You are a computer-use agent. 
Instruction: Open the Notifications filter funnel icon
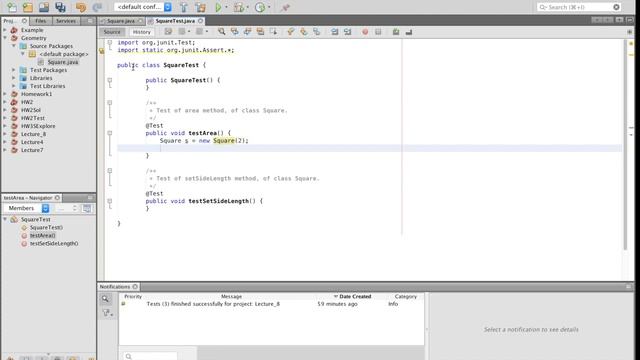(x=107, y=313)
